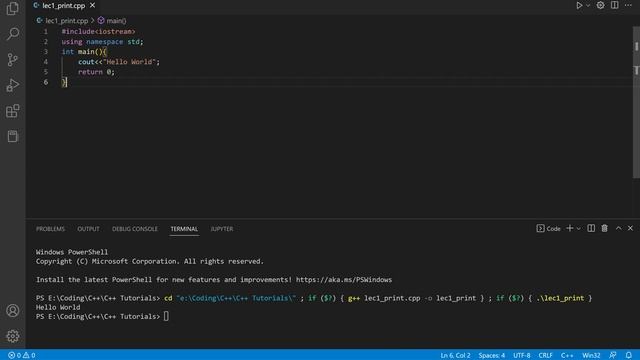Viewport: 640px width, 360px height.
Task: Select language mode C++ in status bar
Action: [x=567, y=356]
